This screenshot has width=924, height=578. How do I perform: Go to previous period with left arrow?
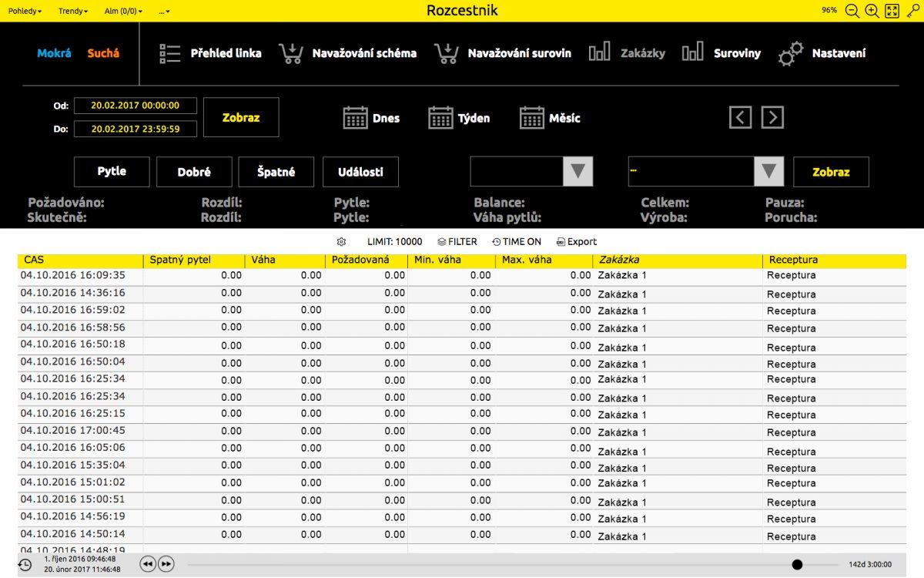pyautogui.click(x=740, y=117)
